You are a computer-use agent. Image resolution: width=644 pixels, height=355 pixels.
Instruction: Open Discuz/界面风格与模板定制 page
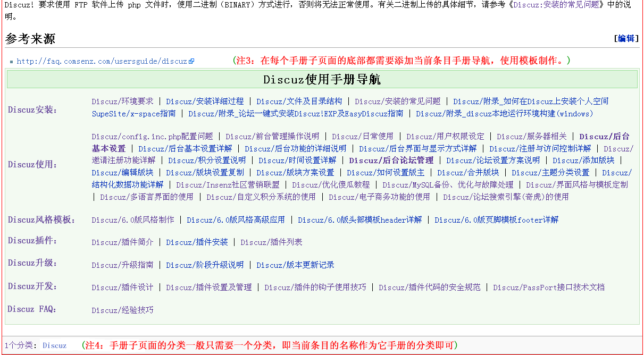(577, 184)
